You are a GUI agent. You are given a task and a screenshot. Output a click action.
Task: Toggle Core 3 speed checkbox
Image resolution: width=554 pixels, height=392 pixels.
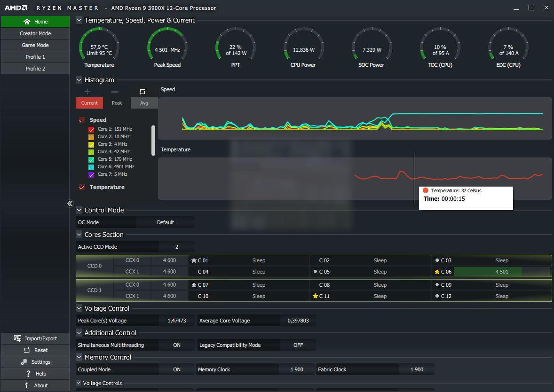tap(91, 144)
